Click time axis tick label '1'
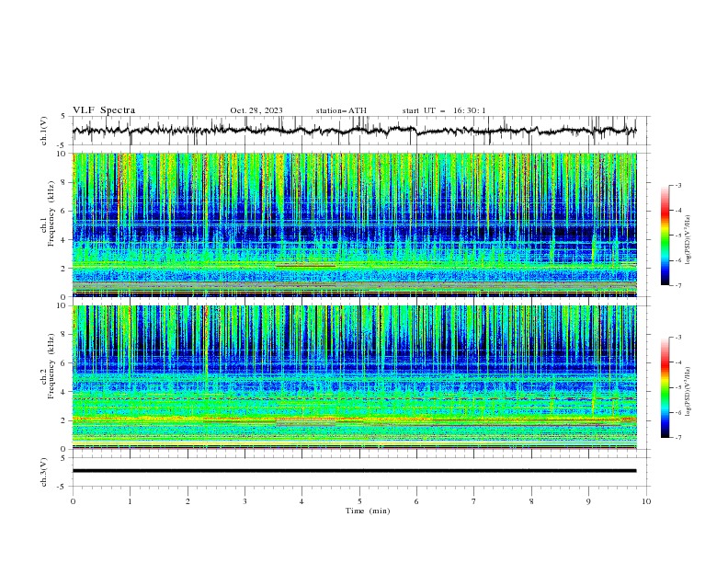This screenshot has height=563, width=728. tap(130, 501)
